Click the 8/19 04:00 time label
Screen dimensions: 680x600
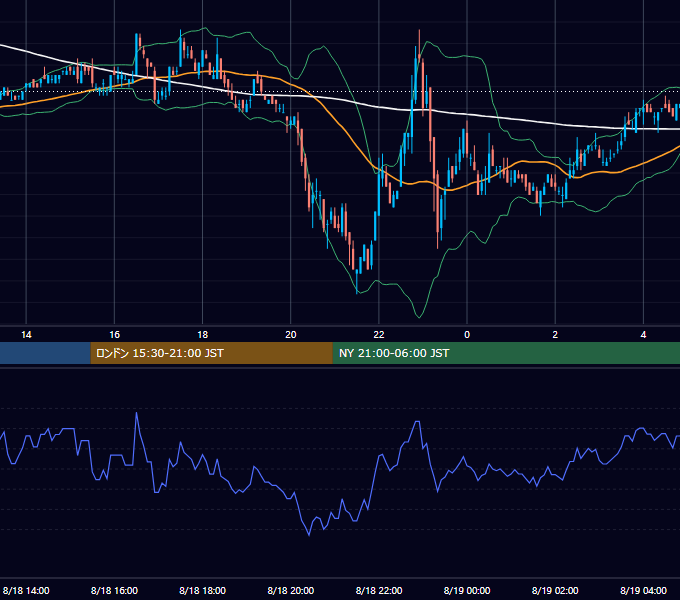[644, 590]
